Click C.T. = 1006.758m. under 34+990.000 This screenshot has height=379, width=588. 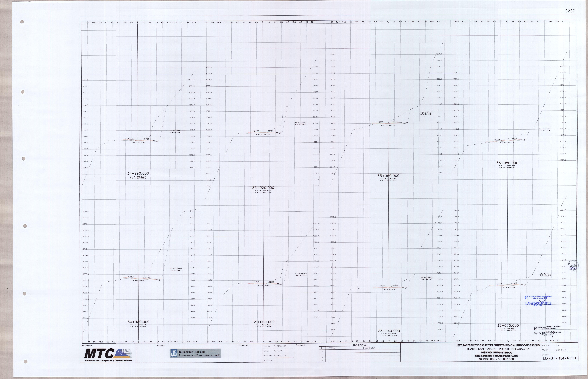point(138,176)
